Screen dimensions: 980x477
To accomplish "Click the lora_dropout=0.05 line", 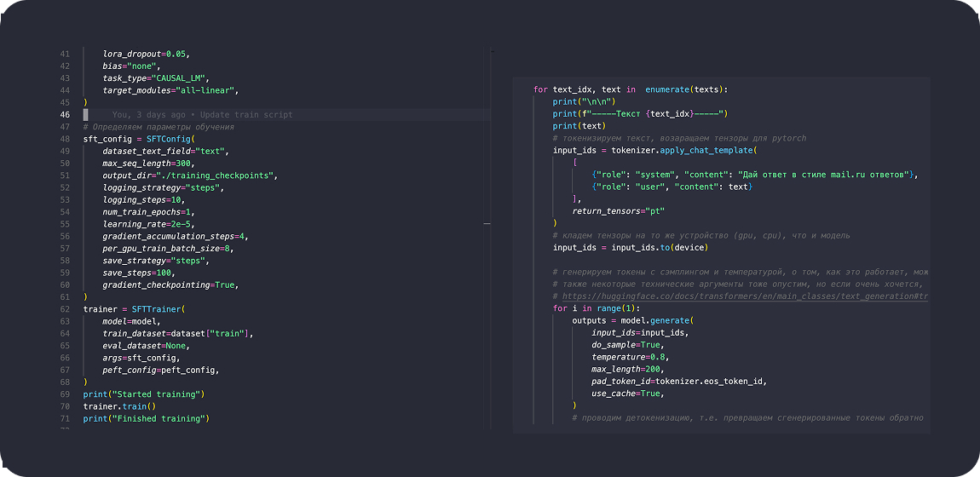I will [147, 55].
